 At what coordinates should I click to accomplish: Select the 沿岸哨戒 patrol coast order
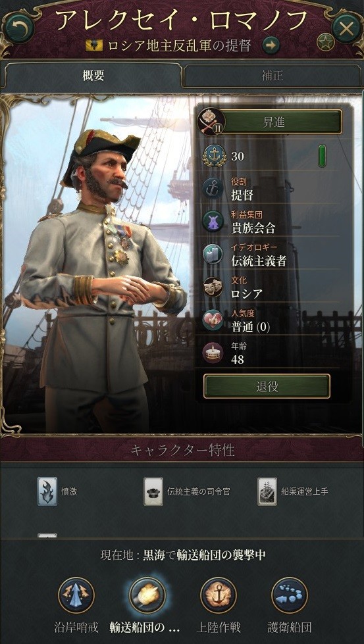(x=76, y=595)
